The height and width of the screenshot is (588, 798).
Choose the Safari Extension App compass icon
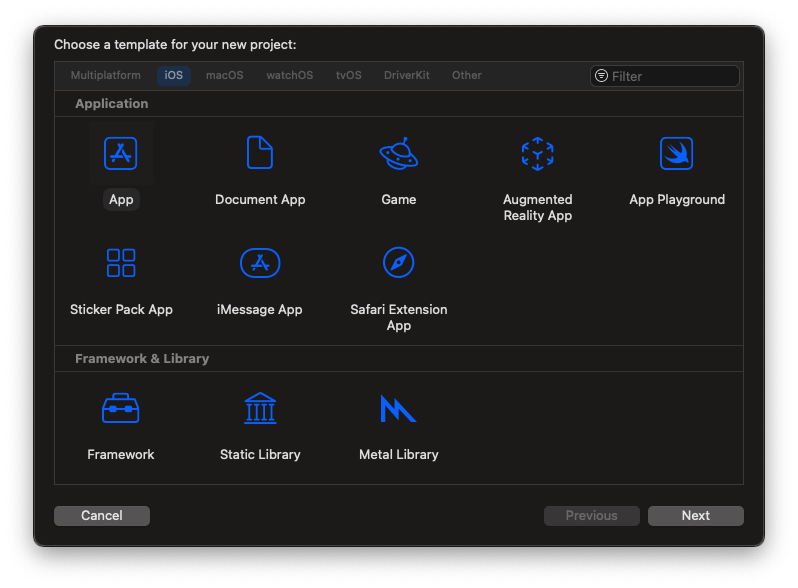398,263
